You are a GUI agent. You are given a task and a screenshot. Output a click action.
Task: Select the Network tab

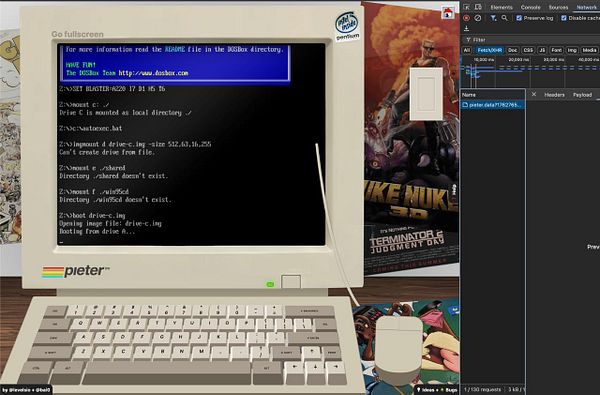[586, 7]
